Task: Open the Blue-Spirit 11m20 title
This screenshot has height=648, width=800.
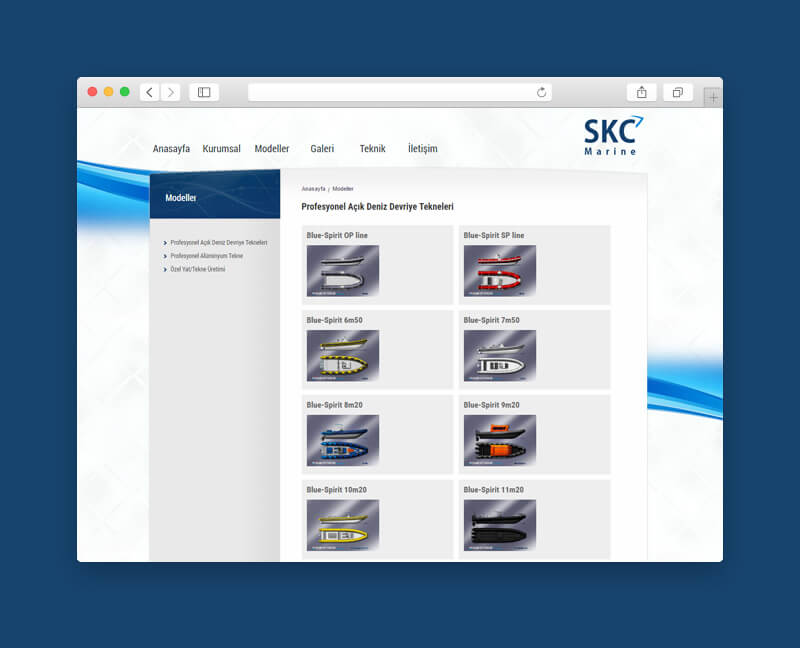Action: coord(493,489)
